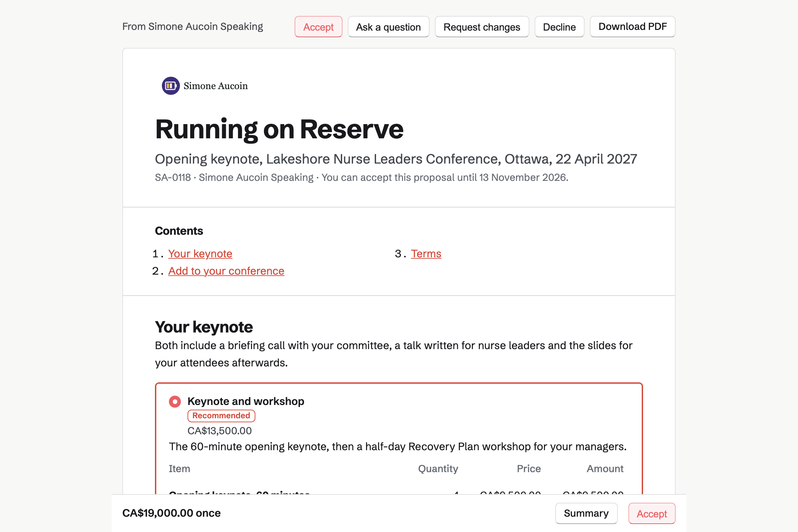Image resolution: width=798 pixels, height=532 pixels.
Task: Open the Summary in the bottom bar
Action: 586,513
